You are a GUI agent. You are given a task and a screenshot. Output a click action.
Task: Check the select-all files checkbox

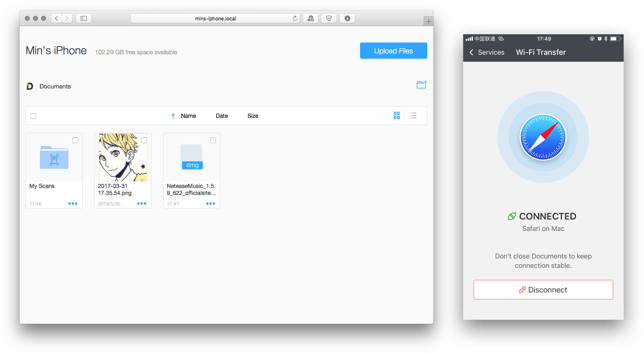click(x=33, y=116)
